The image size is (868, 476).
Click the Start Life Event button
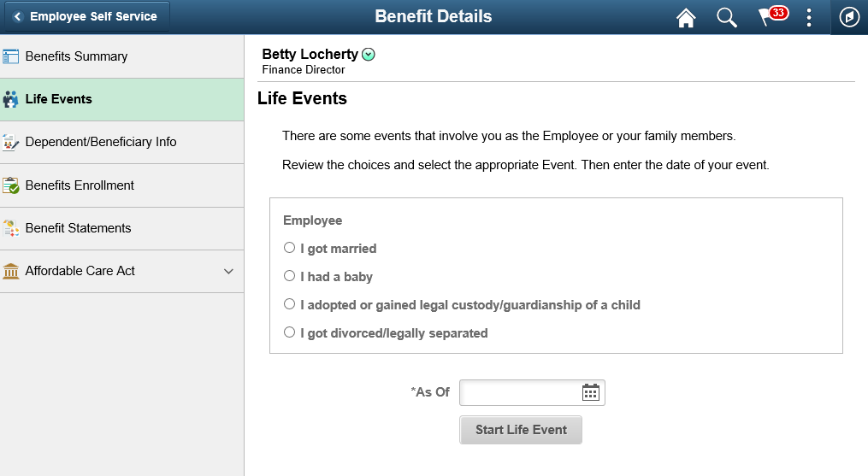coord(520,430)
